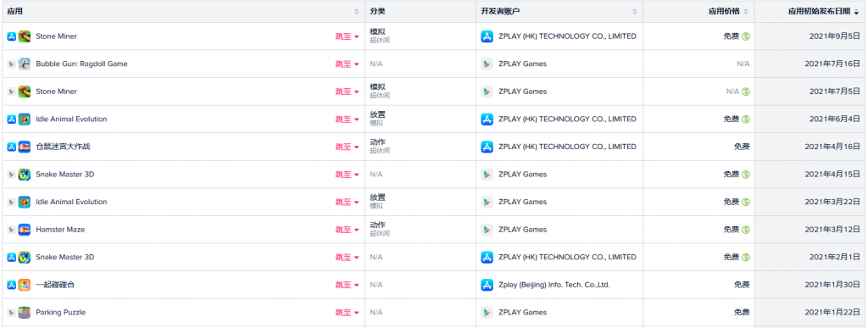The image size is (868, 328).
Task: Click the Idle Animal Evolution icon dated 2021年3月22日
Action: (24, 203)
